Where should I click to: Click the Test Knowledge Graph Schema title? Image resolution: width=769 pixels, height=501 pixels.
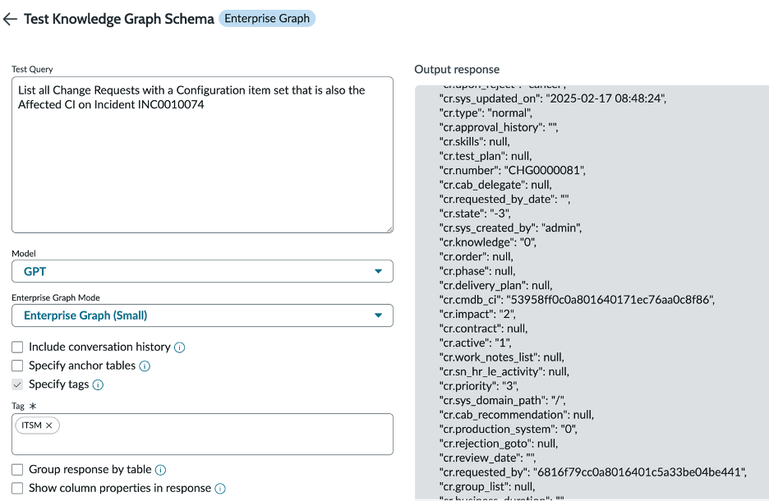tap(119, 18)
